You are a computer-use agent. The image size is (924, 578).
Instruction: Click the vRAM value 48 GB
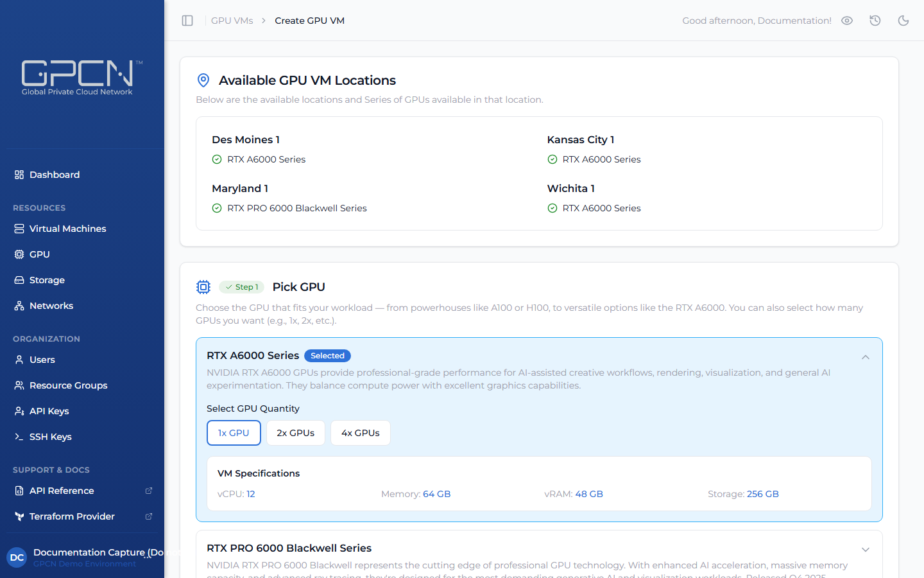[589, 494]
